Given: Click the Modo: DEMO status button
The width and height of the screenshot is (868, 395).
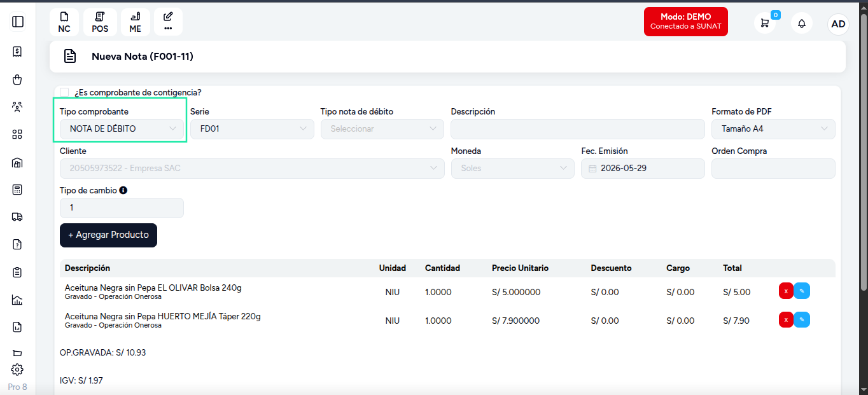Looking at the screenshot, I should point(685,22).
